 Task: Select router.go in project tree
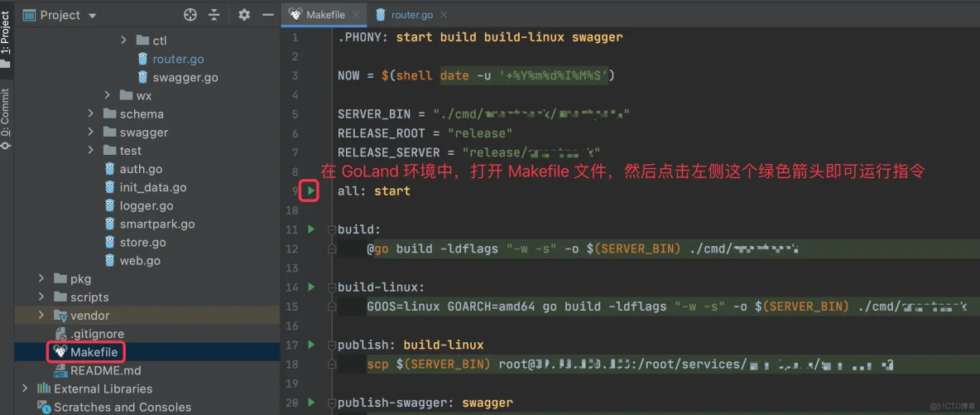point(178,59)
